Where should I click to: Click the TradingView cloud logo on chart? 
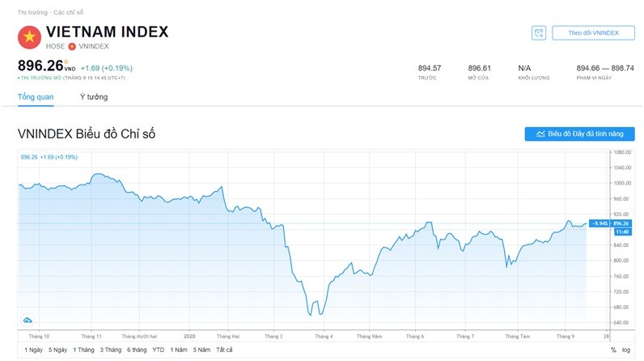[27, 319]
